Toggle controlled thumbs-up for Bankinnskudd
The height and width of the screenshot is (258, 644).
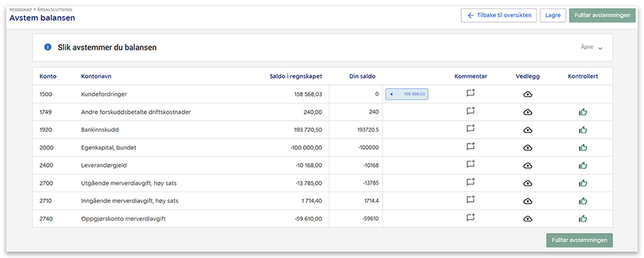[583, 129]
